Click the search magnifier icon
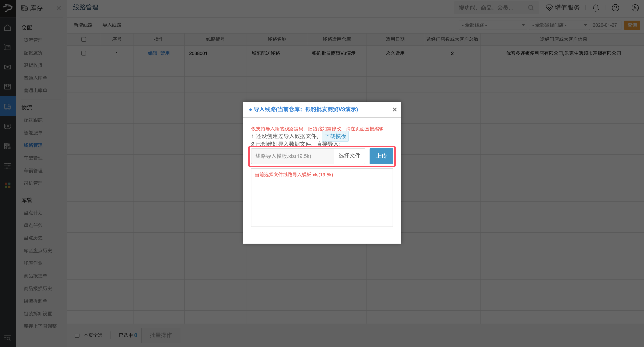This screenshot has height=347, width=644. pyautogui.click(x=531, y=8)
